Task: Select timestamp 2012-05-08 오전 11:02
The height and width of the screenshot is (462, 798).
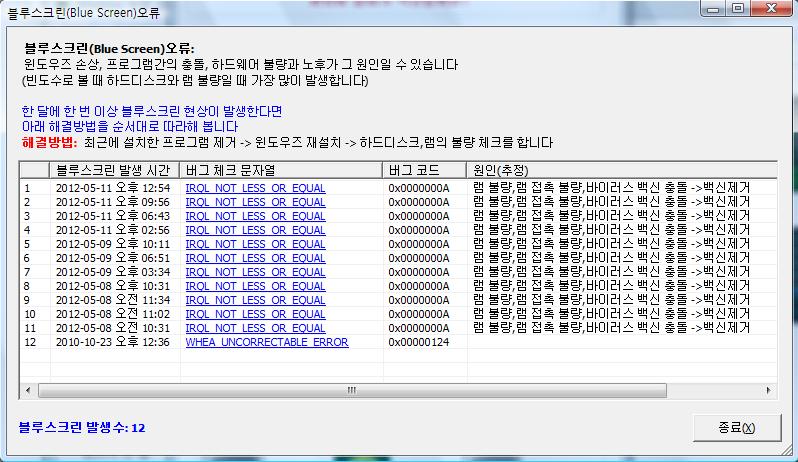Action: [113, 314]
